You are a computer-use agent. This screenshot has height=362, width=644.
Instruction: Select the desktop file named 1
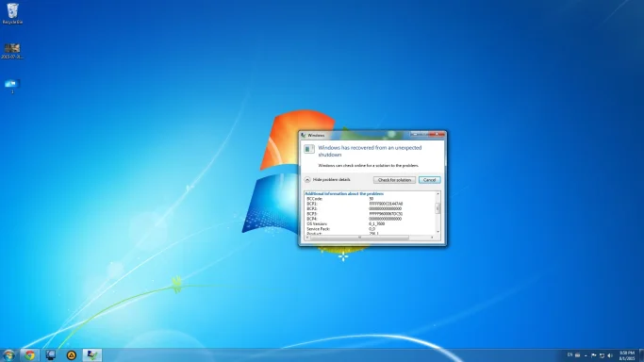pyautogui.click(x=12, y=86)
